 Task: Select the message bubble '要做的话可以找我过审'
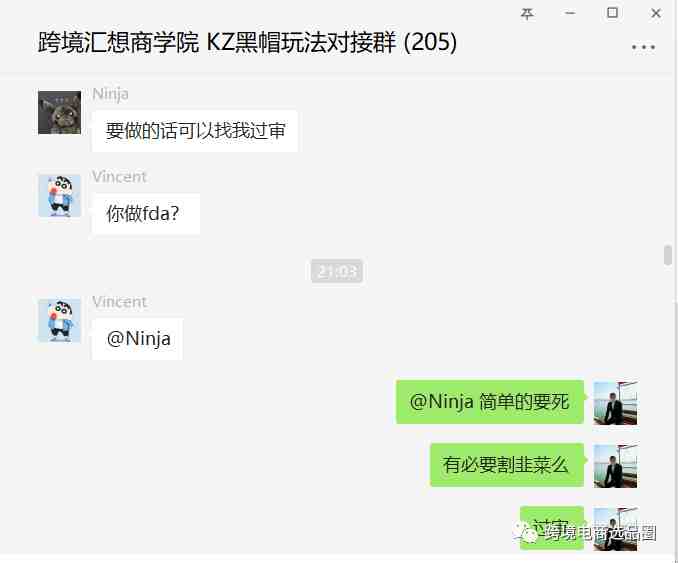195,131
